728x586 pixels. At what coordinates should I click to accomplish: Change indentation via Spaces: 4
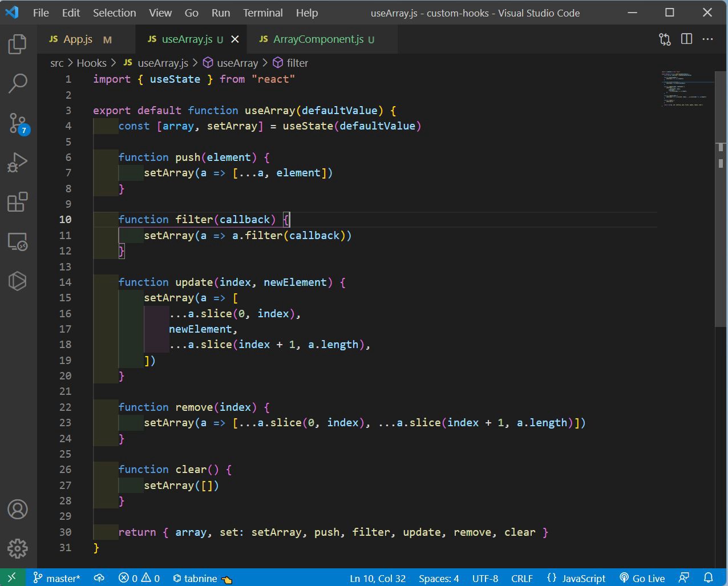pos(439,578)
